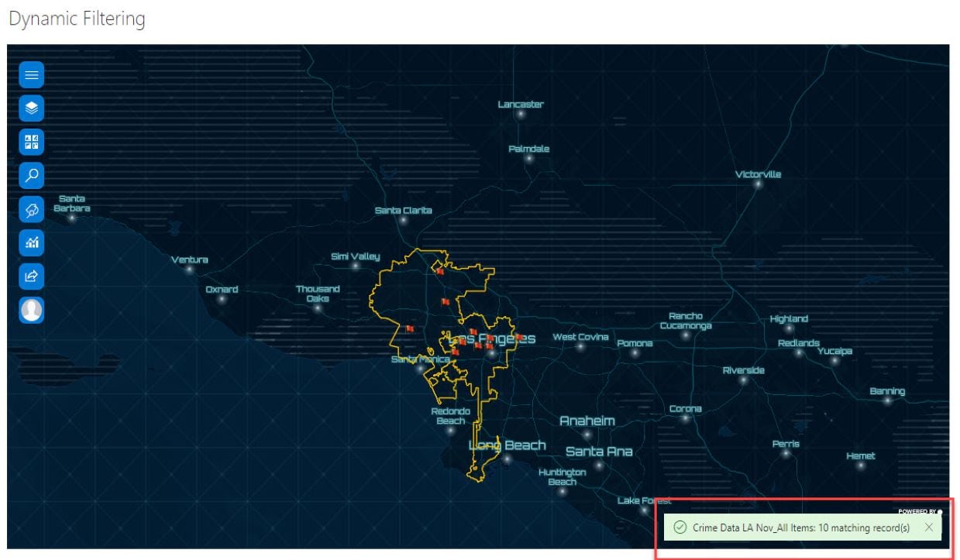Click the Oxnard city label
This screenshot has width=960, height=560.
pos(222,290)
